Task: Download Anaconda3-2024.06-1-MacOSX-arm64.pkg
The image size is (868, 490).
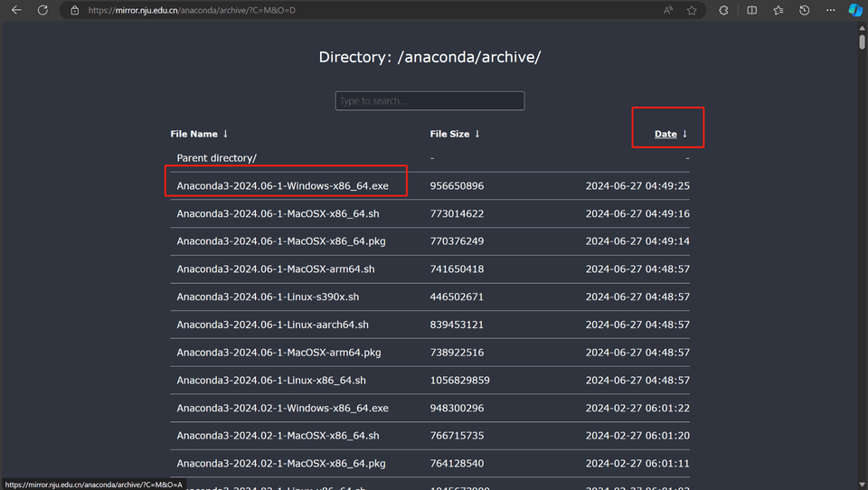Action: pos(278,353)
